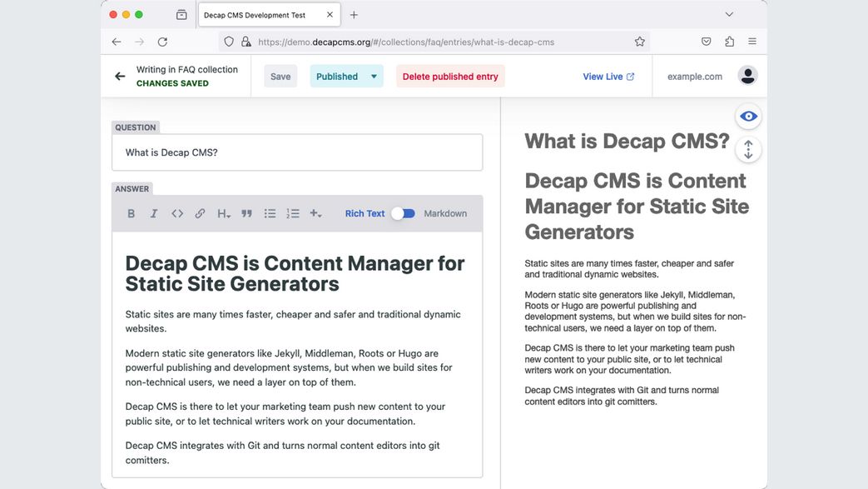Click the tracking protection shield icon

click(229, 42)
